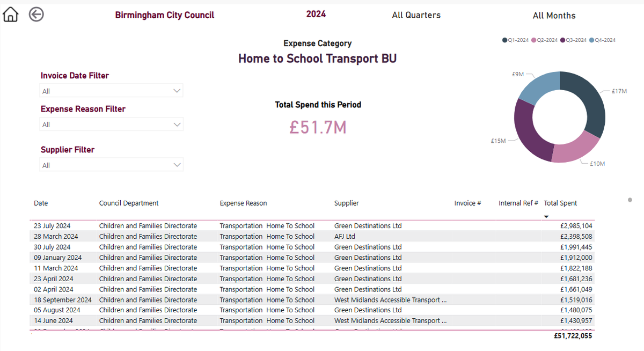
Task: Click Birmingham City Council title
Action: [165, 15]
